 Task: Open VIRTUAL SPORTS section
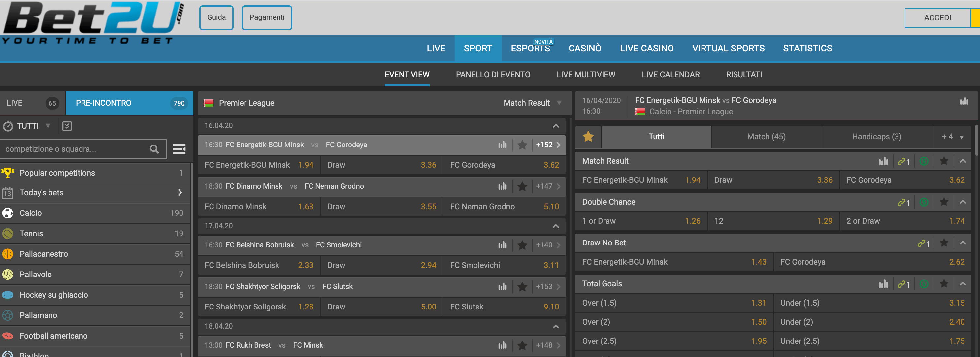point(728,48)
